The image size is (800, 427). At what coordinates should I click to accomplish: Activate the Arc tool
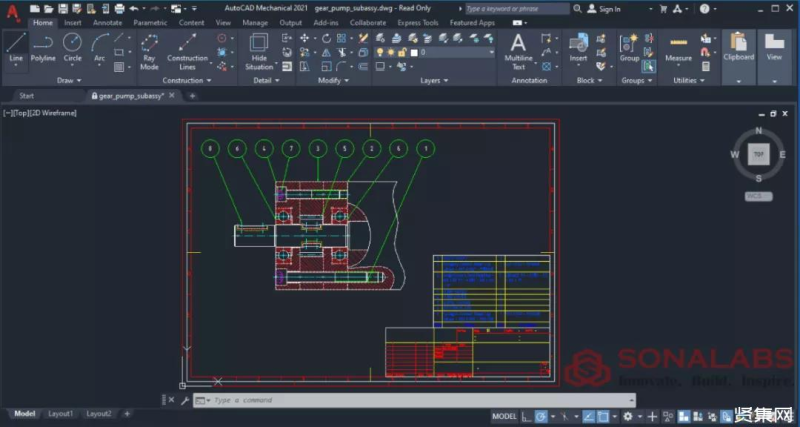[x=100, y=46]
